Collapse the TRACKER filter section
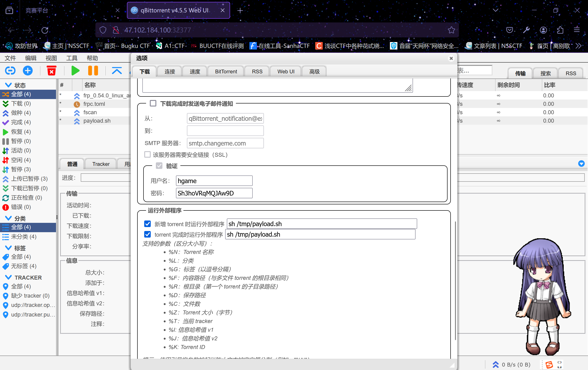The height and width of the screenshot is (370, 588). tap(8, 277)
